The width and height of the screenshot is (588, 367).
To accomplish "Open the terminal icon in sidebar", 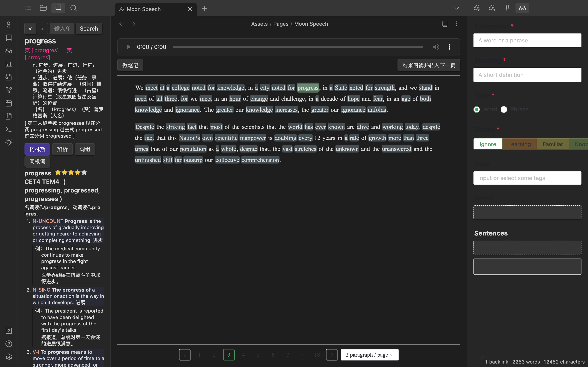I will pos(9,129).
